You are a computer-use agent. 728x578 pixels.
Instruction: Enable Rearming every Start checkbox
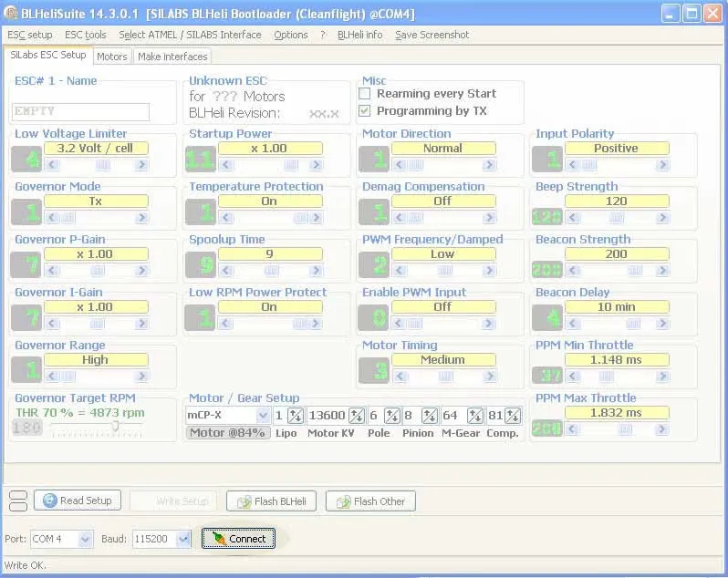click(x=365, y=94)
